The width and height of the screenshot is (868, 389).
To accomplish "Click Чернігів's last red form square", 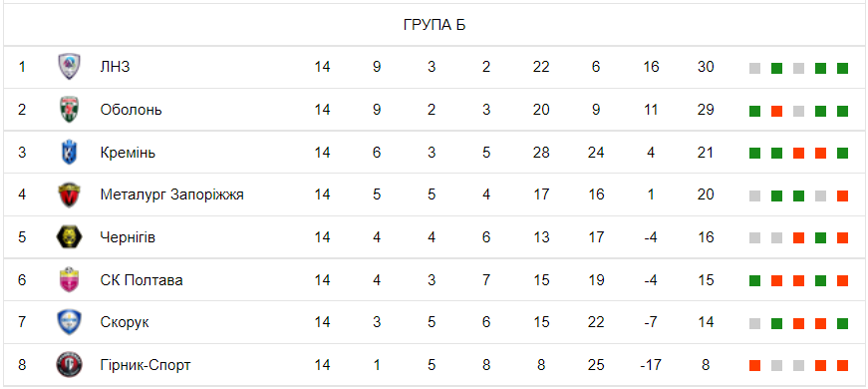I will pos(842,238).
